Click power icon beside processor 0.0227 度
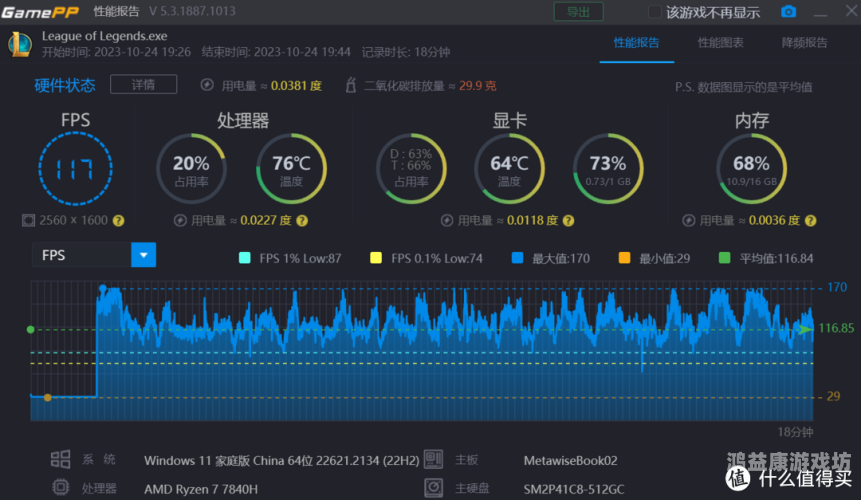 180,221
